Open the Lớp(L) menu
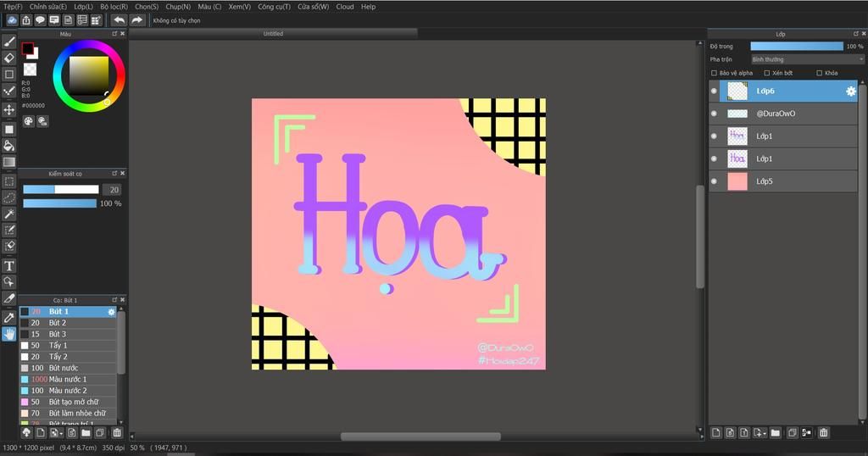This screenshot has height=456, width=868. coord(84,7)
